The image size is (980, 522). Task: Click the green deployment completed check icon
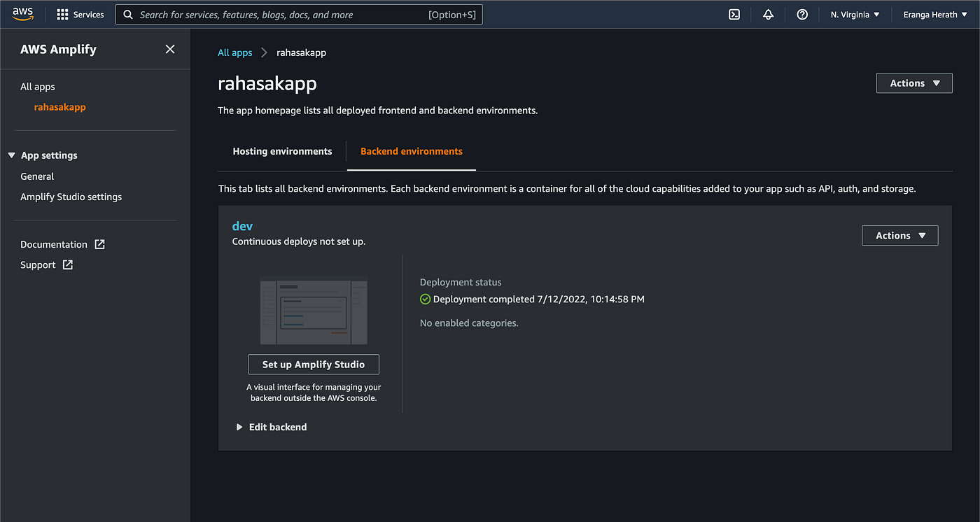coord(425,299)
